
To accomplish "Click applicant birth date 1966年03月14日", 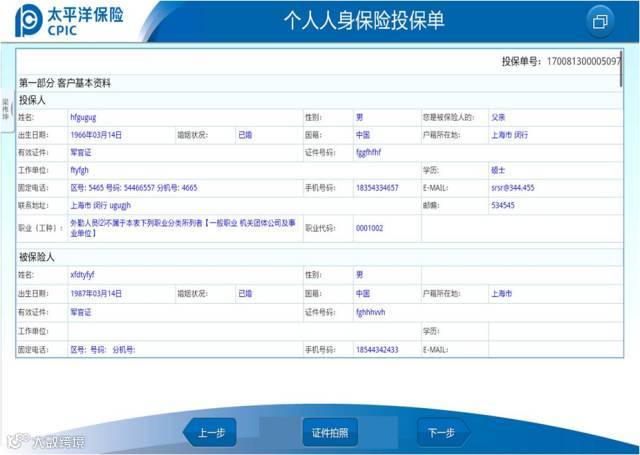I will pyautogui.click(x=96, y=135).
